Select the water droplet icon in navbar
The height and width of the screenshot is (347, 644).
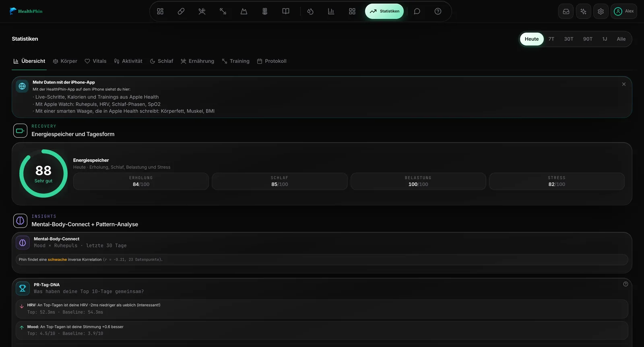(310, 11)
